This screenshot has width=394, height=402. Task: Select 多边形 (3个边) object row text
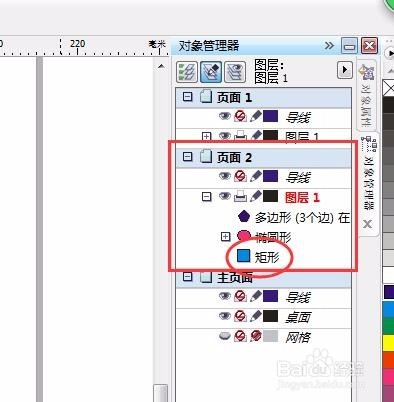tap(303, 218)
